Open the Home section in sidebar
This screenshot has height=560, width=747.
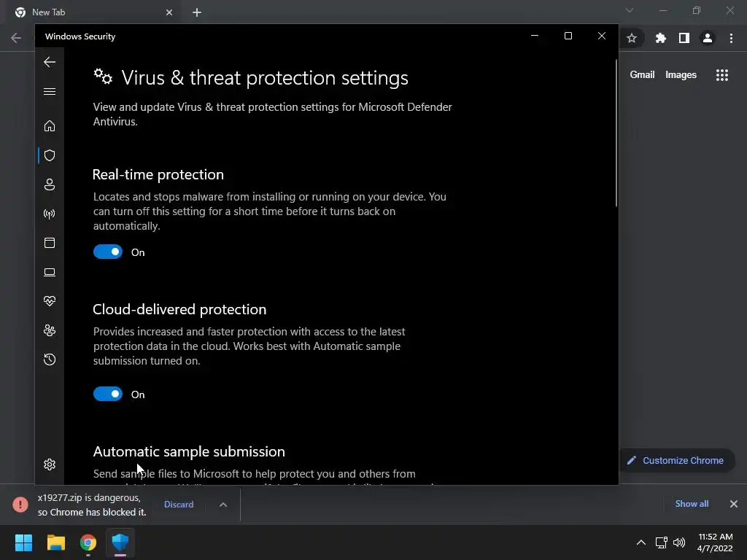point(50,125)
